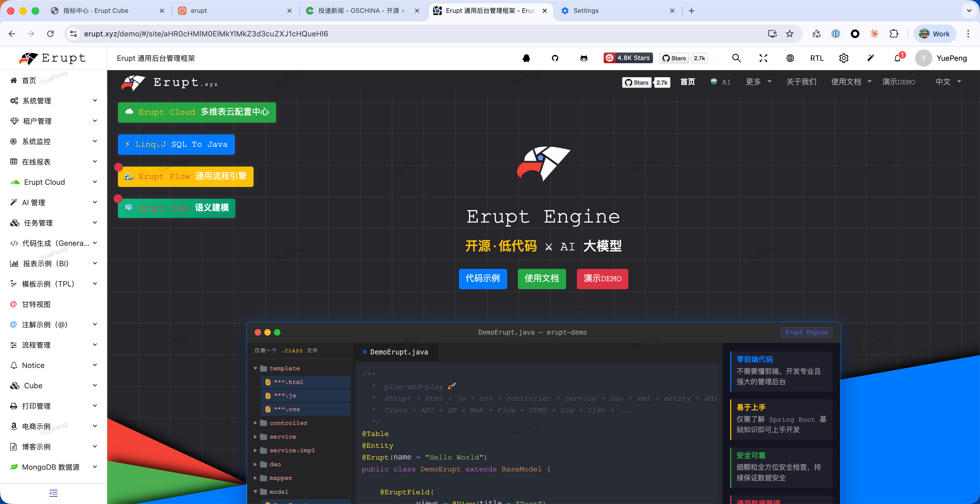The image size is (980, 504).
Task: Collapse the sidebar with the bottom-left icon
Action: click(53, 493)
